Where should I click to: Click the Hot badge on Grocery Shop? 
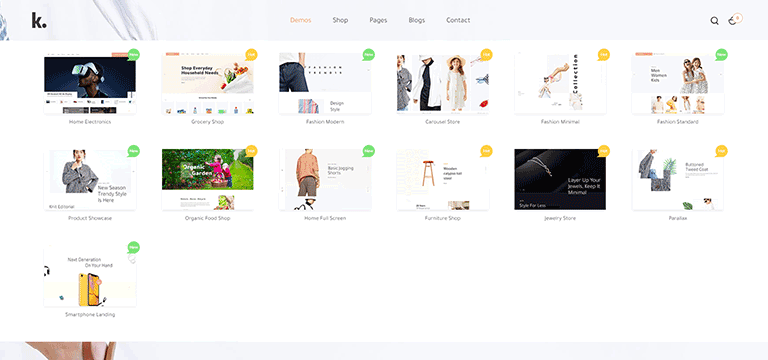[251, 54]
